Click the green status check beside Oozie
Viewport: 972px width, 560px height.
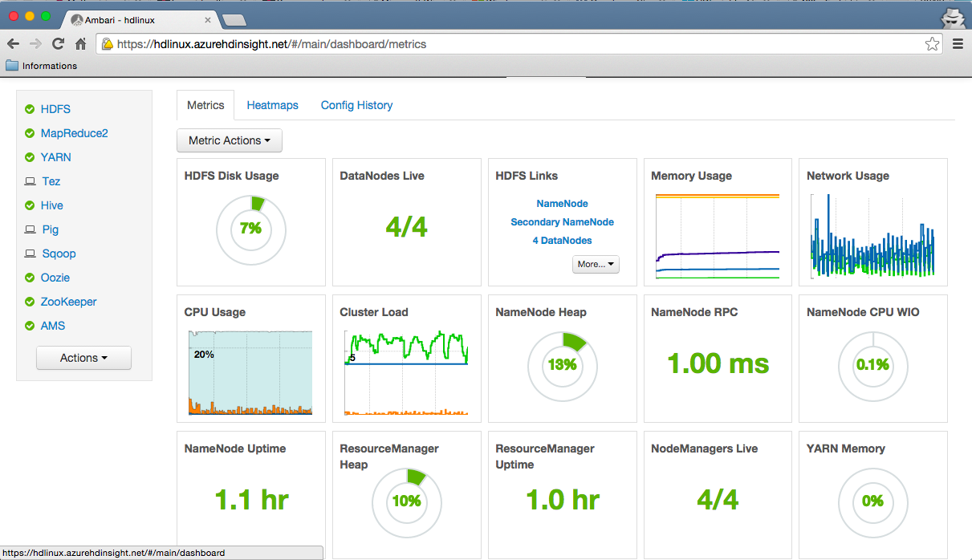(30, 278)
